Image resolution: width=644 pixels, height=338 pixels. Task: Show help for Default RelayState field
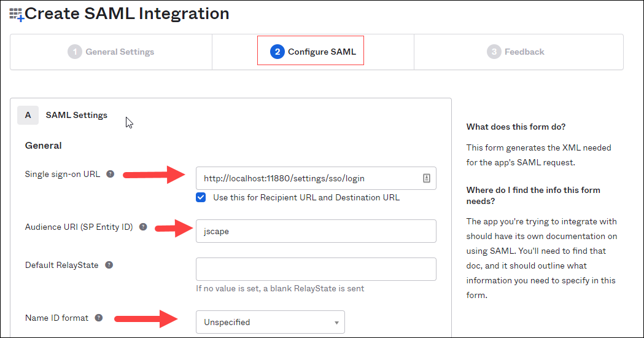[109, 265]
